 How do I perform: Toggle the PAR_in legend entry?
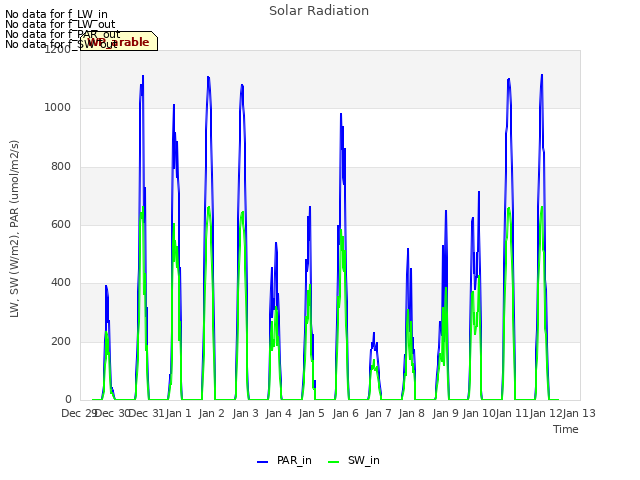click(x=284, y=460)
